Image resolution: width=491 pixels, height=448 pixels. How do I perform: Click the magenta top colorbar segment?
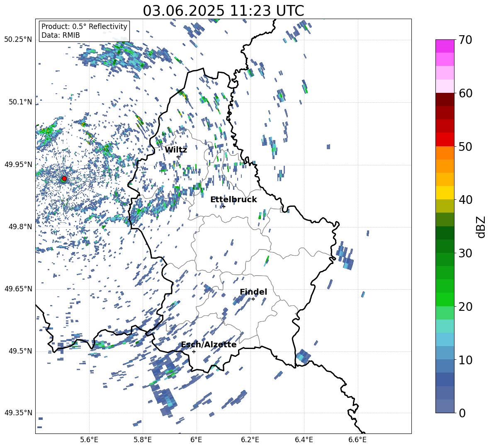[x=445, y=46]
